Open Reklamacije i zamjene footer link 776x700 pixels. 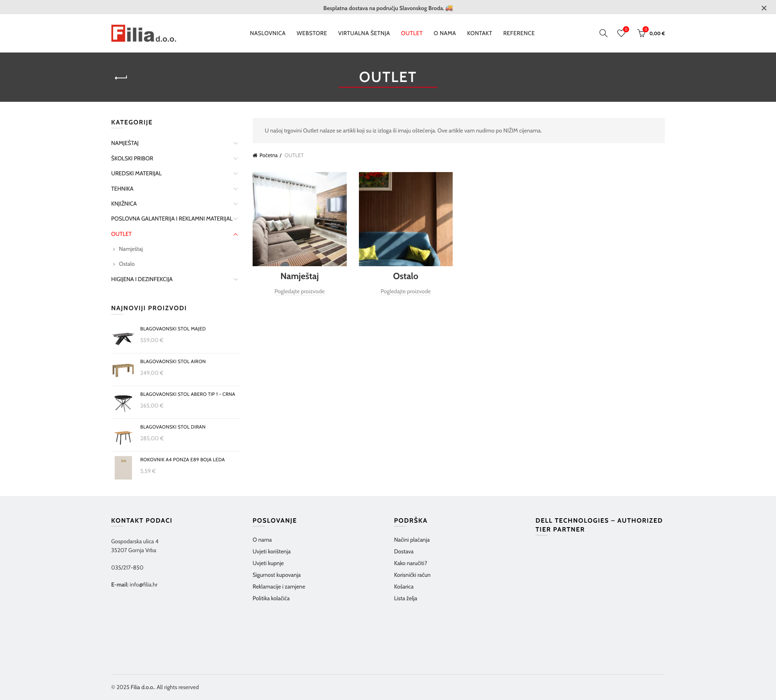[x=279, y=586]
